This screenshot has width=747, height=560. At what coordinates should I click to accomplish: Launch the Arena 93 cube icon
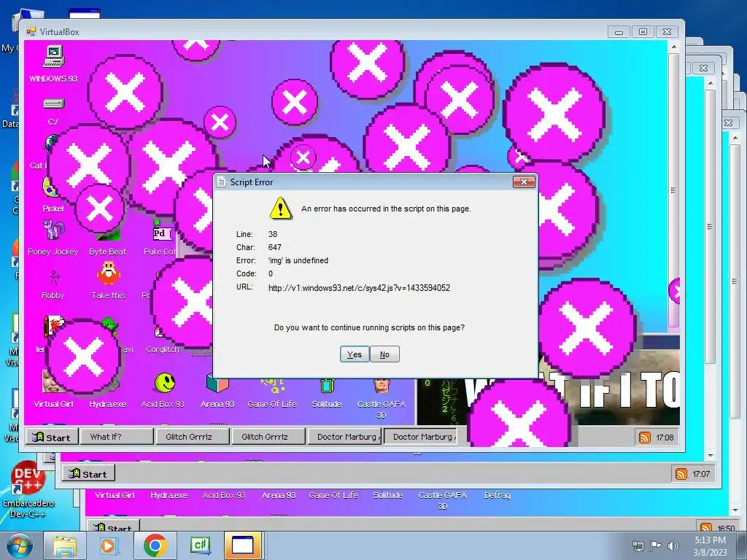[217, 384]
